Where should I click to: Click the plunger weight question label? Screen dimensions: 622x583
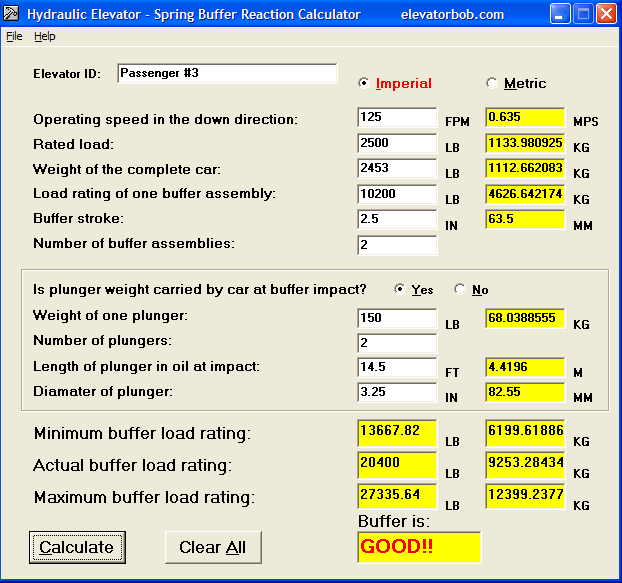200,290
